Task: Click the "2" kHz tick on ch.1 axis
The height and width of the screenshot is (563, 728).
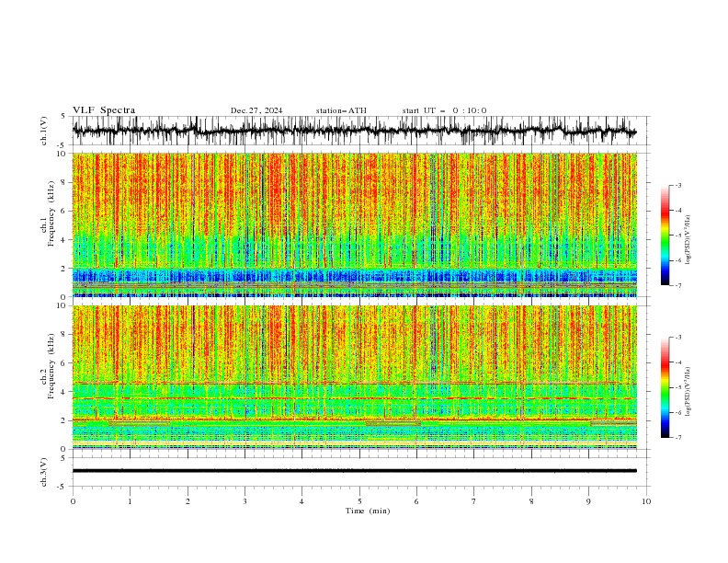Action: pyautogui.click(x=64, y=269)
